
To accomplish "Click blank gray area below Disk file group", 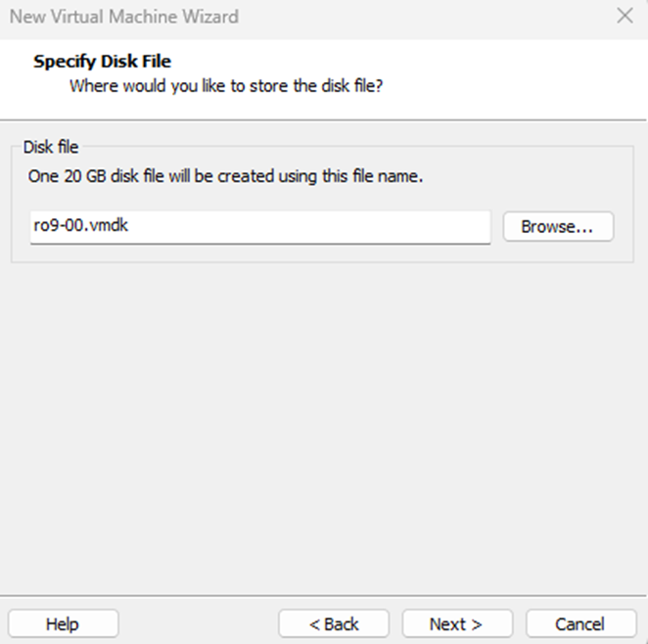I will pos(322,426).
